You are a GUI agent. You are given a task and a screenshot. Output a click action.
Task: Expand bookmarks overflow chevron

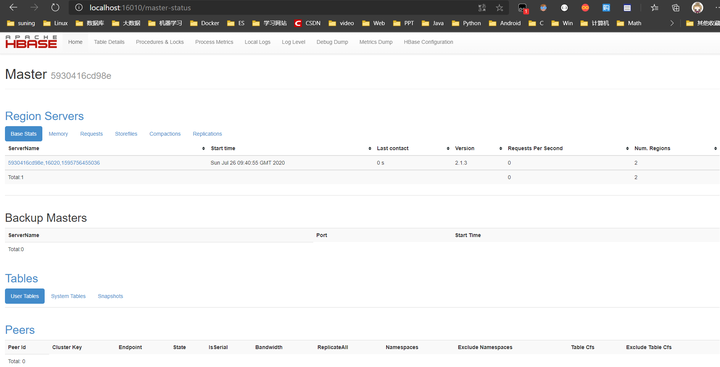[672, 23]
